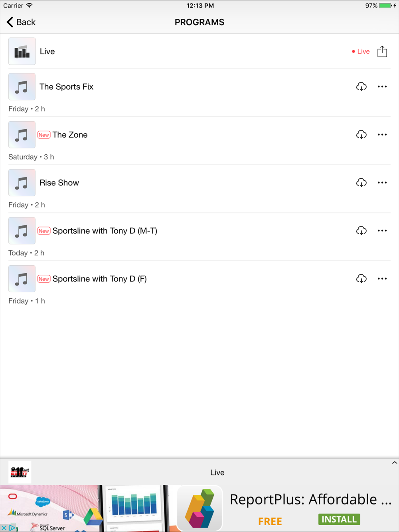This screenshot has width=399, height=532.
Task: Select the Rise Show program
Action: point(59,183)
